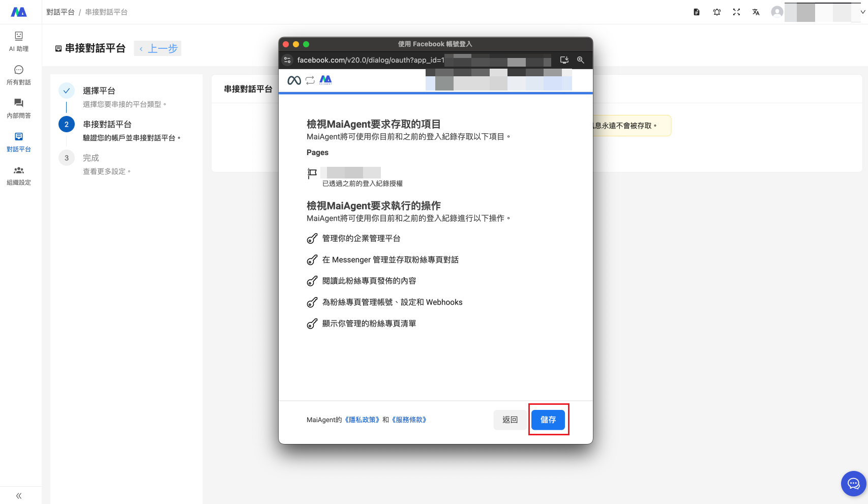
Task: Open the document icon in top bar
Action: (697, 12)
